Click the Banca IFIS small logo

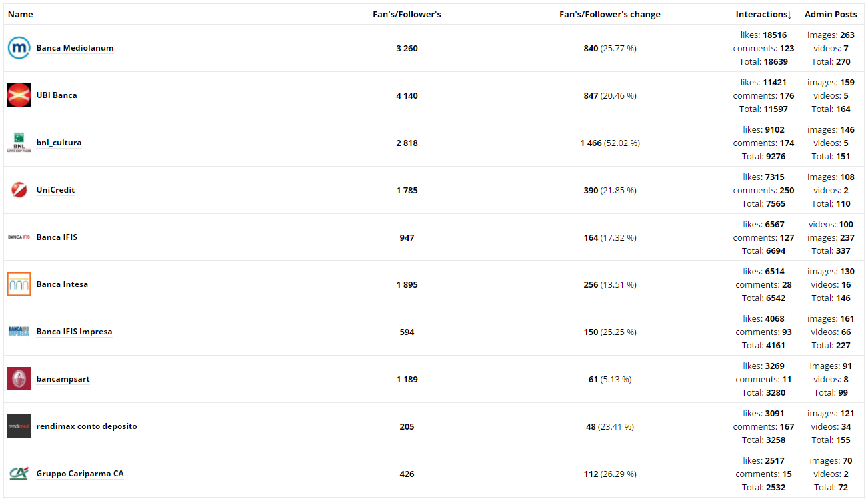click(x=19, y=237)
